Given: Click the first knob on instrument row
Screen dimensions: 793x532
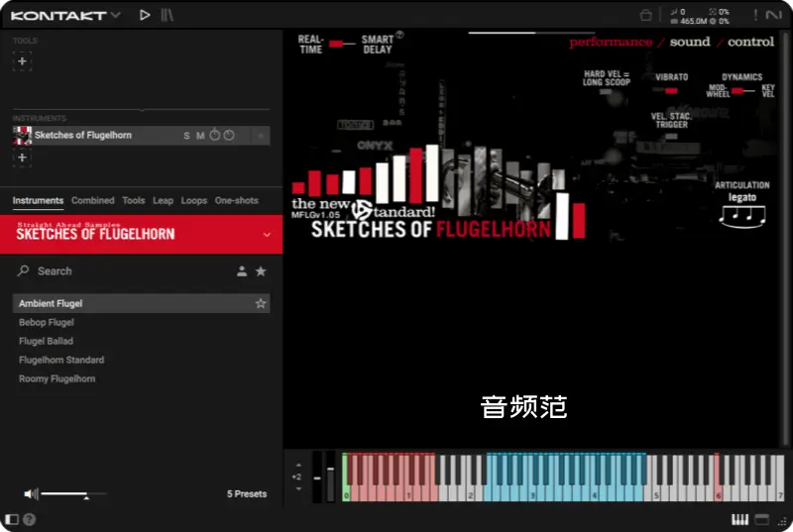Looking at the screenshot, I should point(215,135).
